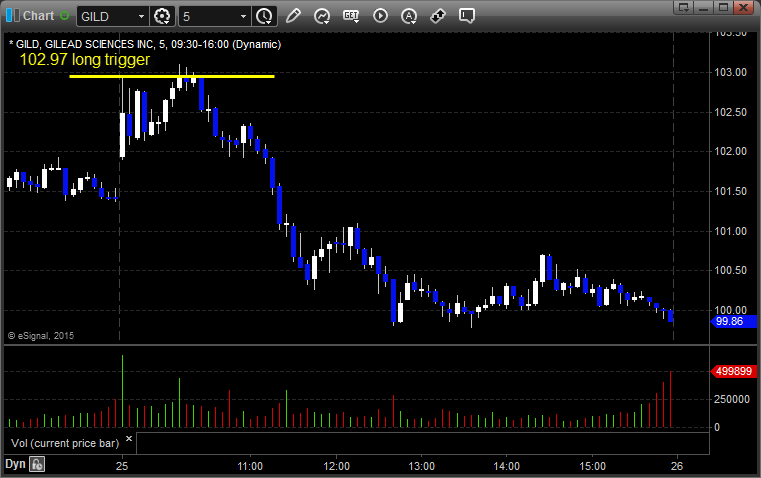Click the 13:00 time axis label
This screenshot has width=761, height=478.
[x=421, y=466]
